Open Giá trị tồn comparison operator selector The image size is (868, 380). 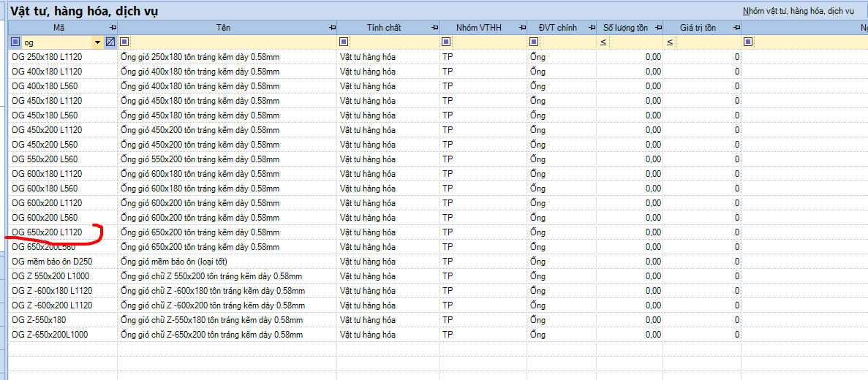click(670, 42)
